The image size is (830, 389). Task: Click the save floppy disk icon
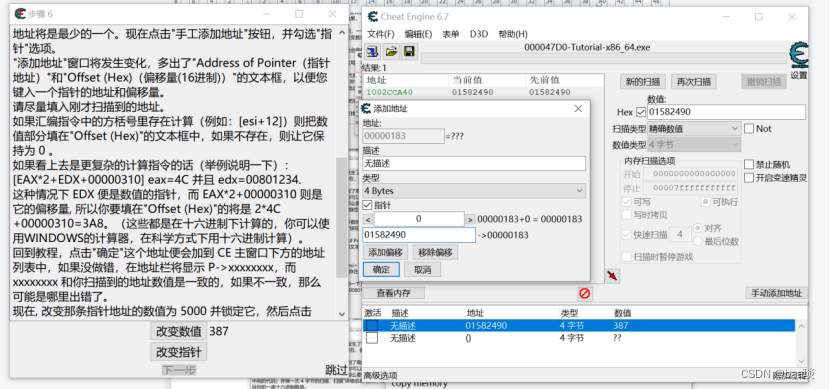(409, 51)
